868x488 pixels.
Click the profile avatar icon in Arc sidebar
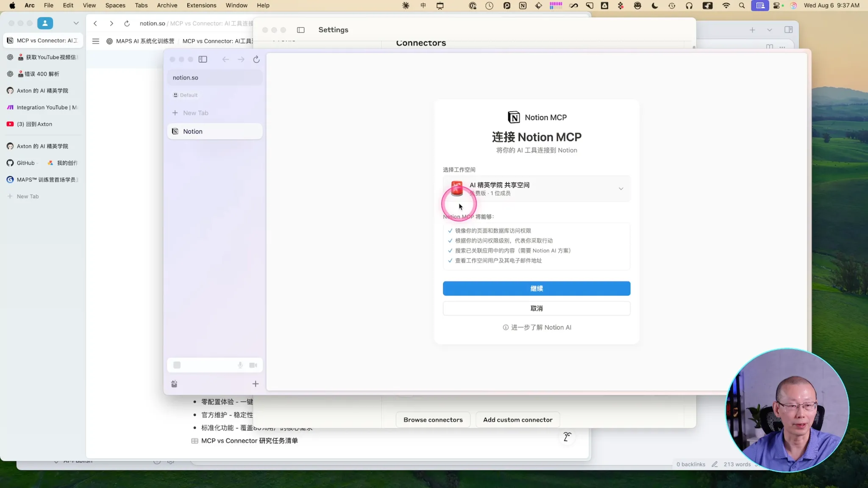tap(45, 23)
